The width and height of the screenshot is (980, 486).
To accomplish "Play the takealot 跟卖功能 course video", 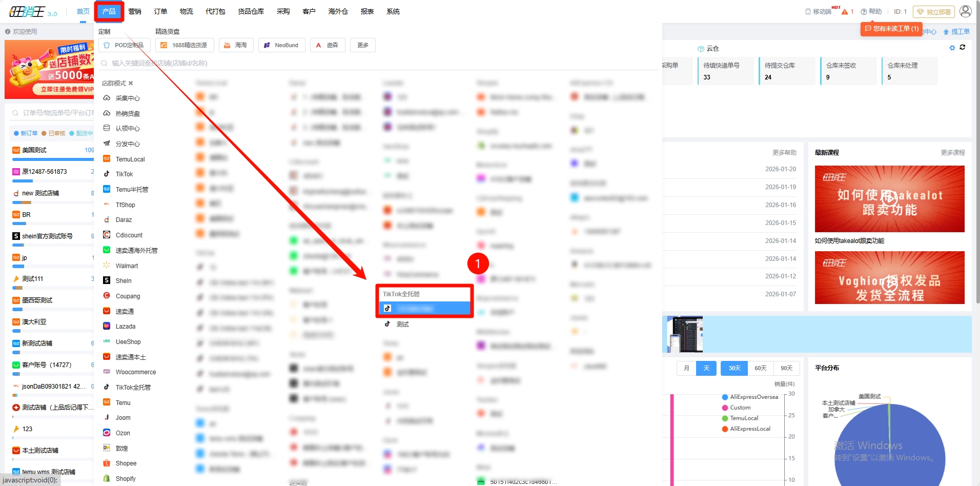I will (889, 198).
